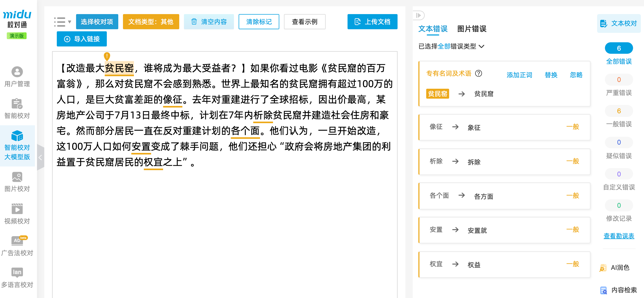Viewport: 644px width, 298px height.
Task: 打开多语言校对功能
Action: 17,277
